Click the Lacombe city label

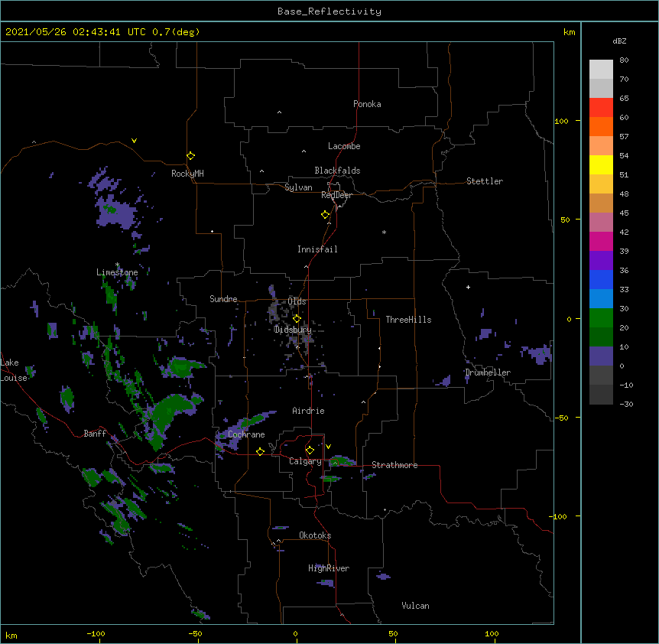click(x=344, y=146)
